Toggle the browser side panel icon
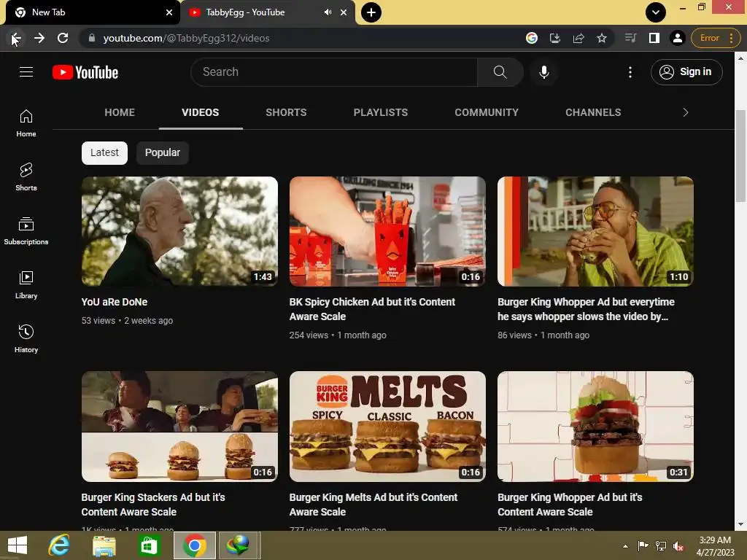This screenshot has height=560, width=747. [654, 38]
